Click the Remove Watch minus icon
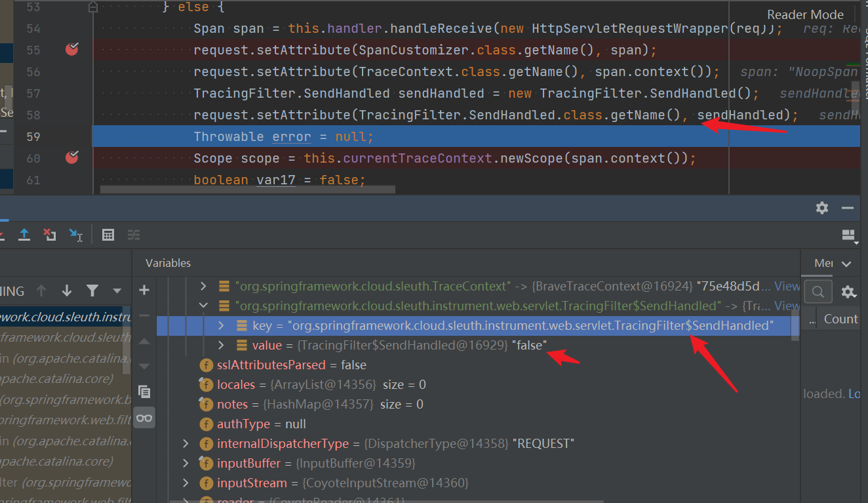 click(144, 315)
